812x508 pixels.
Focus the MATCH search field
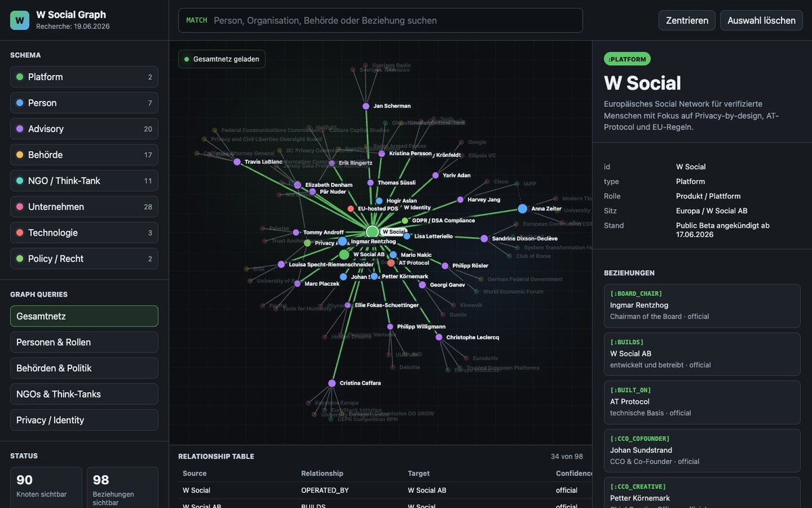click(x=380, y=20)
